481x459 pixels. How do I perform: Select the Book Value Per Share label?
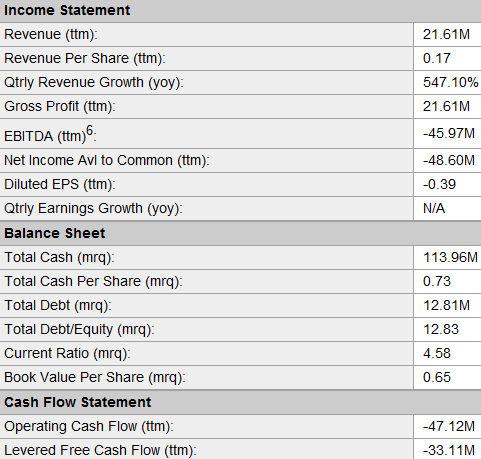pyautogui.click(x=95, y=377)
